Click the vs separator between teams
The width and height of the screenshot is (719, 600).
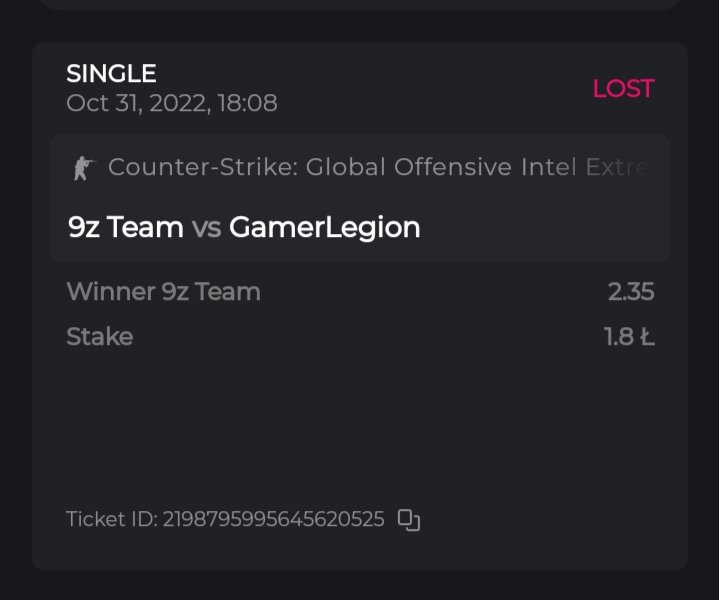[206, 228]
